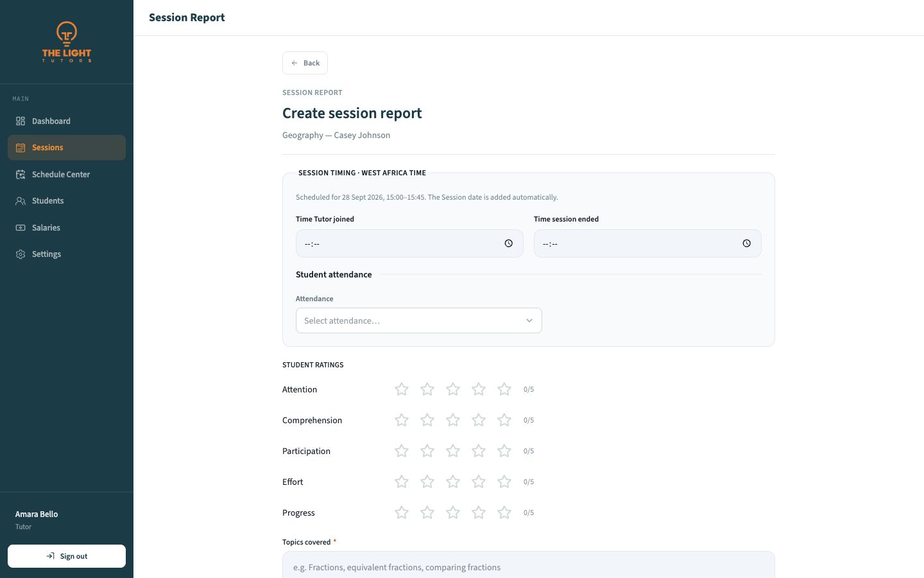
Task: Click the Progress 0/5 score text
Action: tap(529, 512)
